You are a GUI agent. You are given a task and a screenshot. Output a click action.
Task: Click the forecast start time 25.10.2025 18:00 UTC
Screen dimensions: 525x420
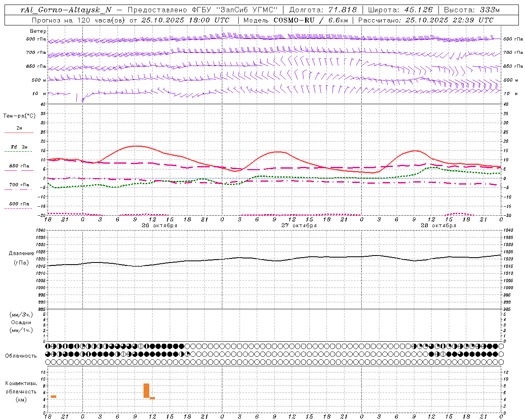[x=185, y=20]
